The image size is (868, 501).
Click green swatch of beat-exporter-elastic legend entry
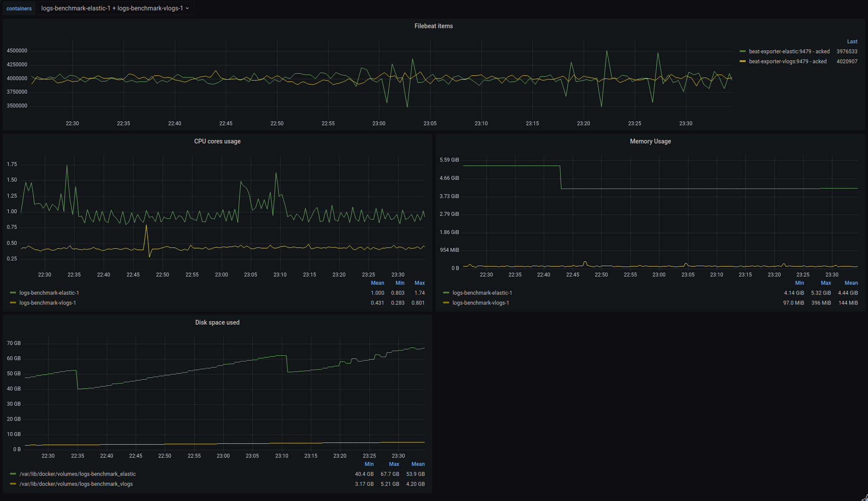tap(743, 52)
